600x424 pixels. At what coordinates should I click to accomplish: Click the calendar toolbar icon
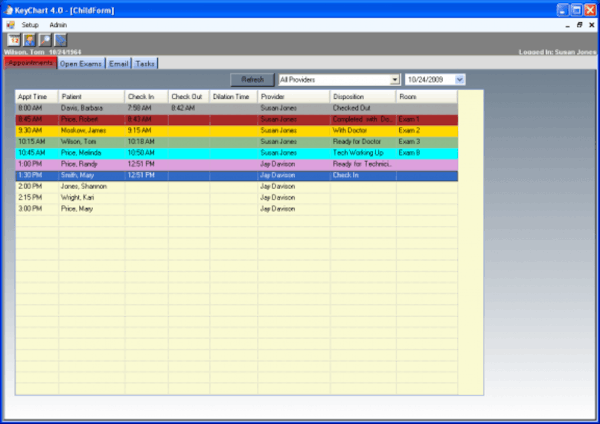tap(15, 40)
